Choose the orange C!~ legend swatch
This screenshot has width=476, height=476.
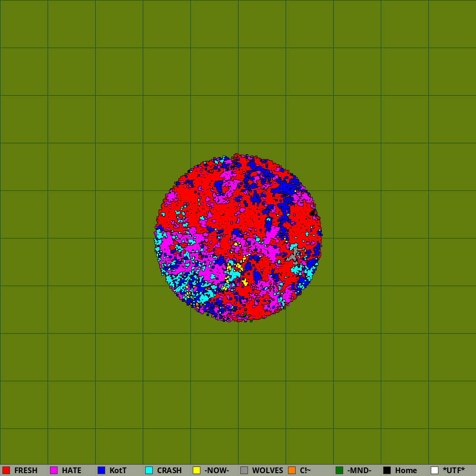pos(292,470)
